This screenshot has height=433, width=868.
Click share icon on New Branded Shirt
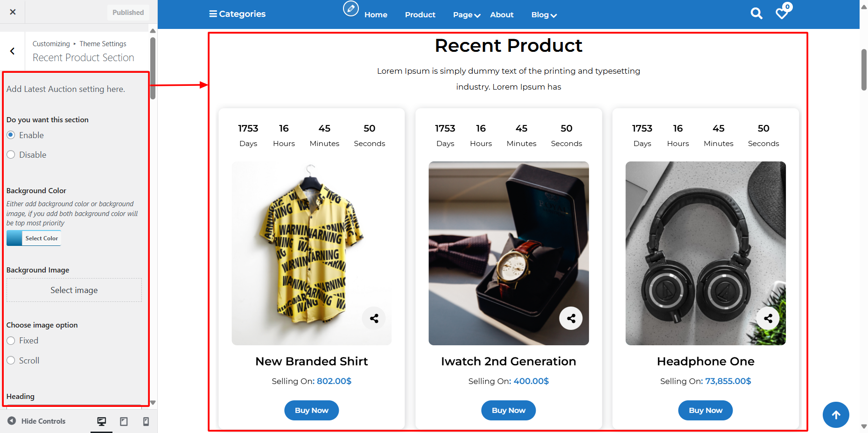(374, 319)
